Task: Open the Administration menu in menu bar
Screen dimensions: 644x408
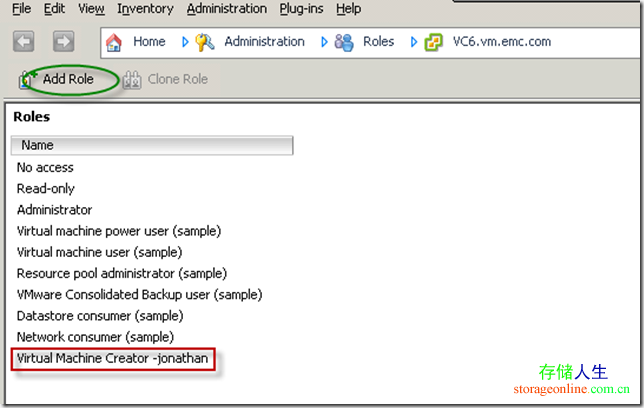Action: point(227,9)
